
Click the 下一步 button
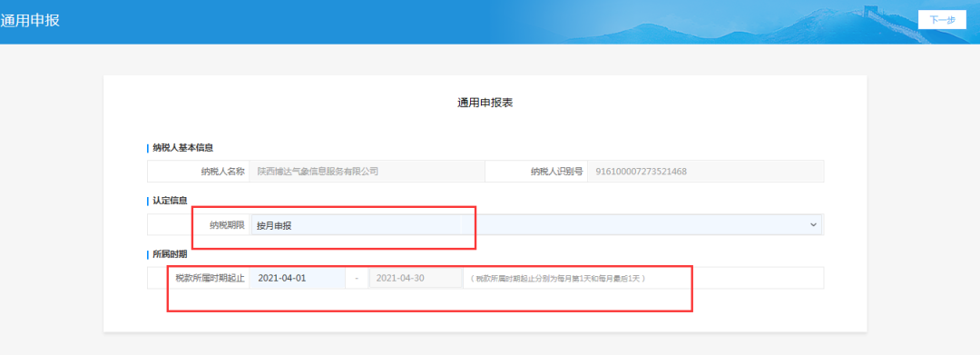coord(943,20)
